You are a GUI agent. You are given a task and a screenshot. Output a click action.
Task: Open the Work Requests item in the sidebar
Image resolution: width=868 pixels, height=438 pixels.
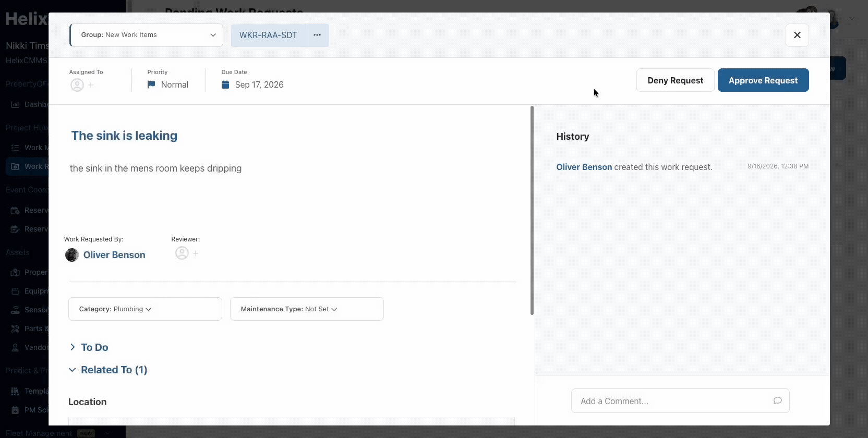point(27,166)
